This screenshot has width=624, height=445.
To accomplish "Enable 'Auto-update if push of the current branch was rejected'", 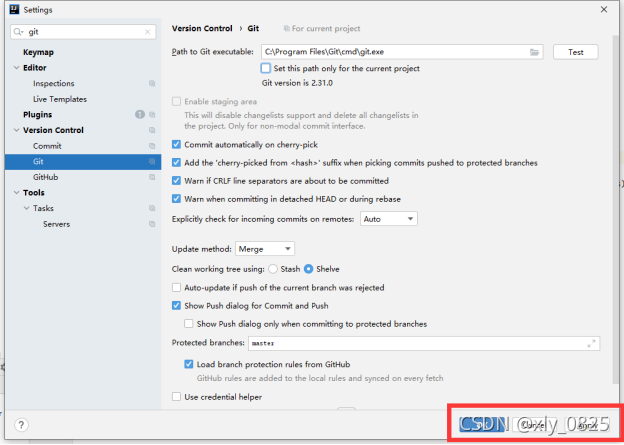I will pos(176,287).
